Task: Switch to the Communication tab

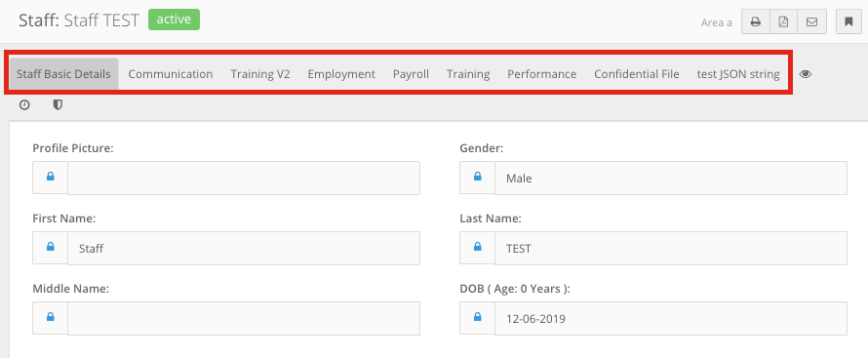Action: click(x=171, y=74)
